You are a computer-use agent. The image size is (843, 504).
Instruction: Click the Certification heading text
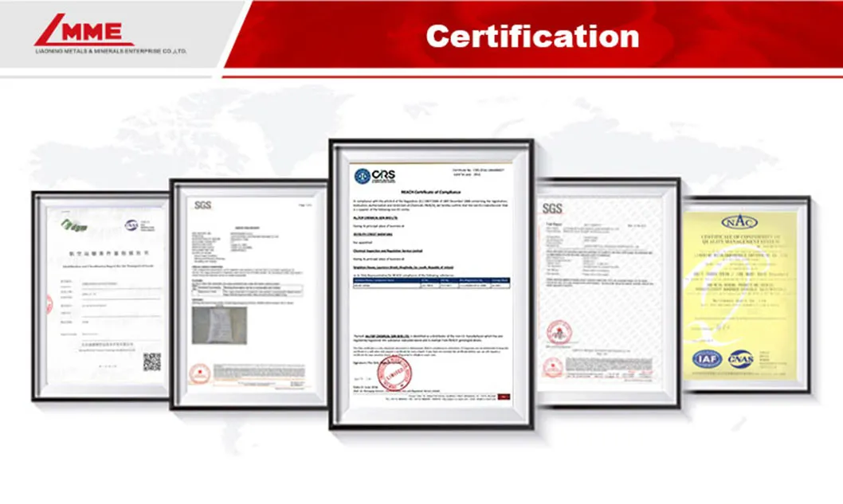pos(531,36)
